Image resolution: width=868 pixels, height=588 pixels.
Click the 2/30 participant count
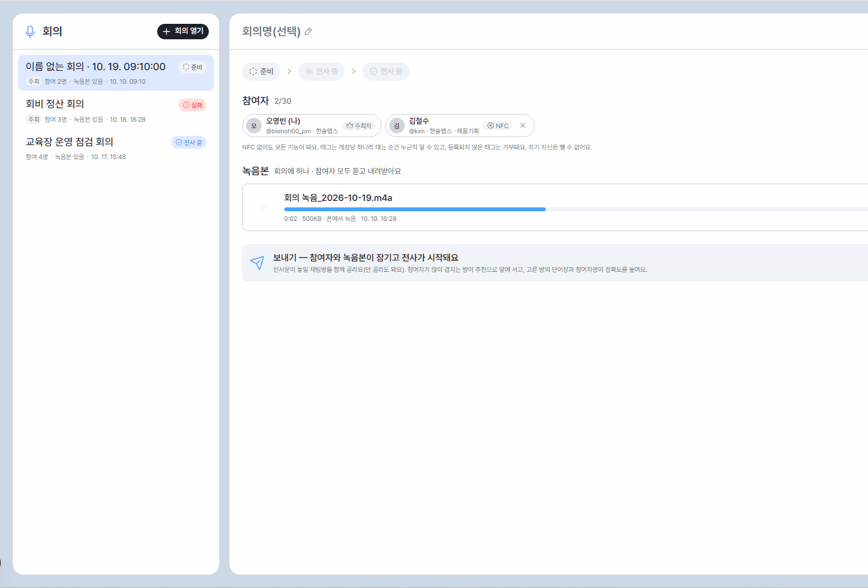pyautogui.click(x=283, y=101)
